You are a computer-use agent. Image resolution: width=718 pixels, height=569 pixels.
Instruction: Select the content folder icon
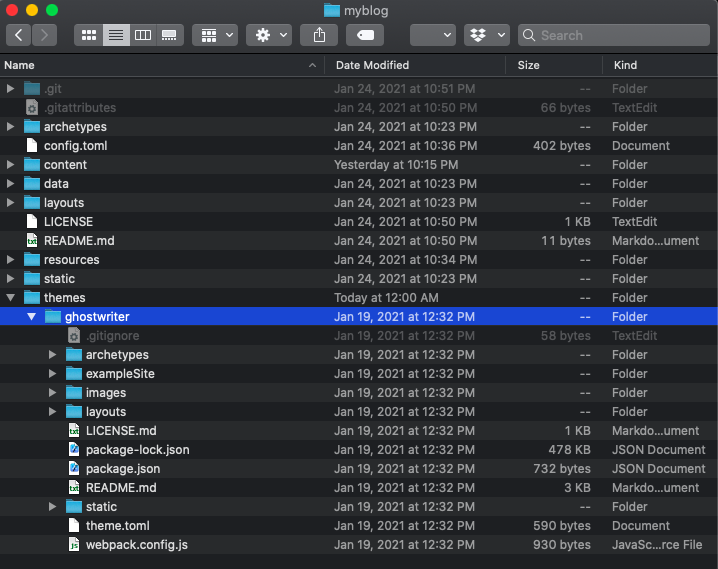tap(32, 164)
